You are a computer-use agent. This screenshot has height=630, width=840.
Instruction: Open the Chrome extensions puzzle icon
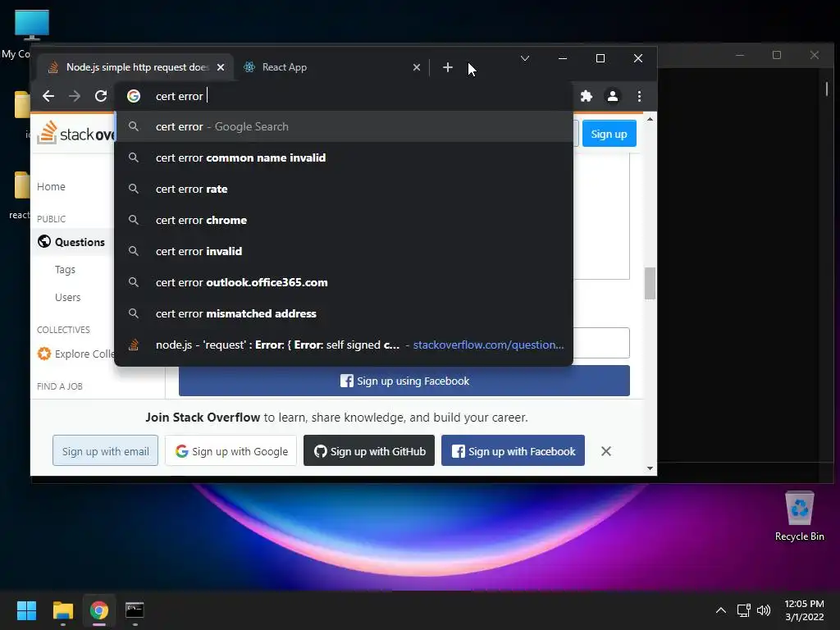[x=587, y=96]
